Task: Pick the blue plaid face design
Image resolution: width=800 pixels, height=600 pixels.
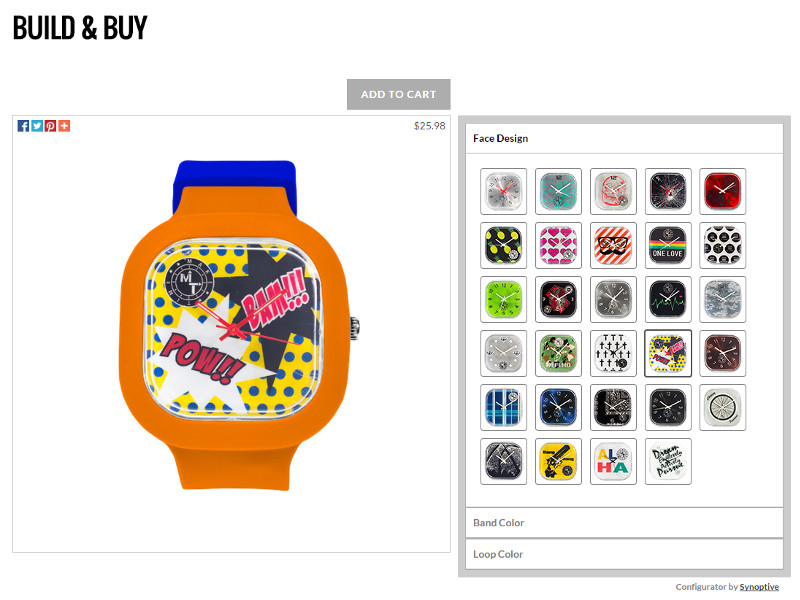Action: [x=504, y=408]
